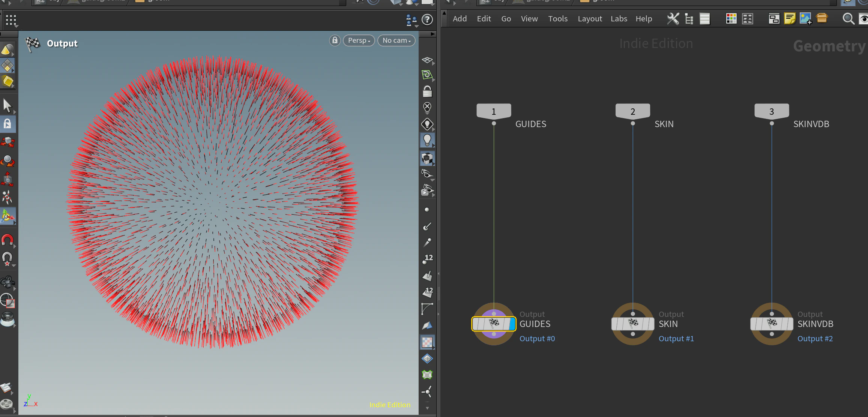Image resolution: width=868 pixels, height=417 pixels.
Task: Select the Output GUIDES node
Action: coord(494,324)
